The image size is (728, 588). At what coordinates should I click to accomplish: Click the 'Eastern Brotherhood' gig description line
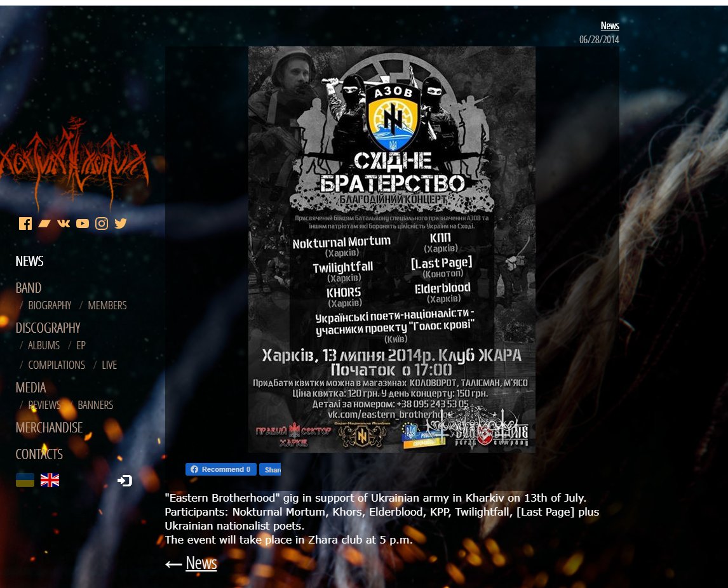pyautogui.click(x=375, y=498)
